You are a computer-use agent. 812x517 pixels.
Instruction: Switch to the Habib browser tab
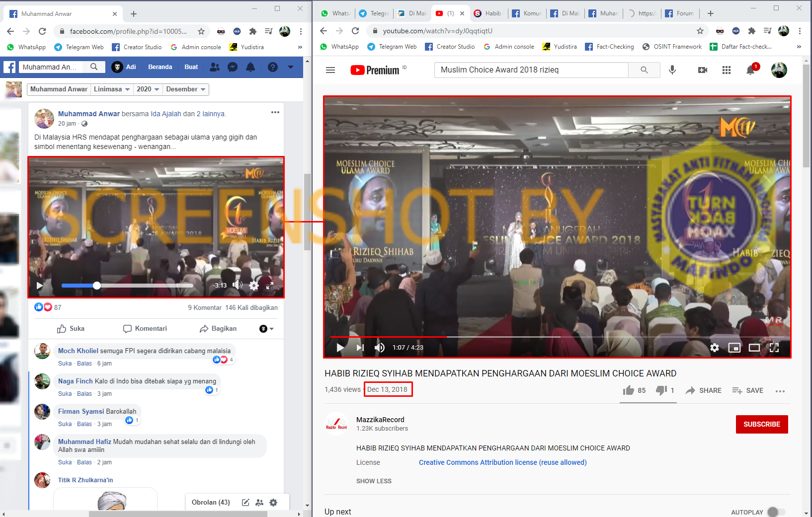pos(488,13)
